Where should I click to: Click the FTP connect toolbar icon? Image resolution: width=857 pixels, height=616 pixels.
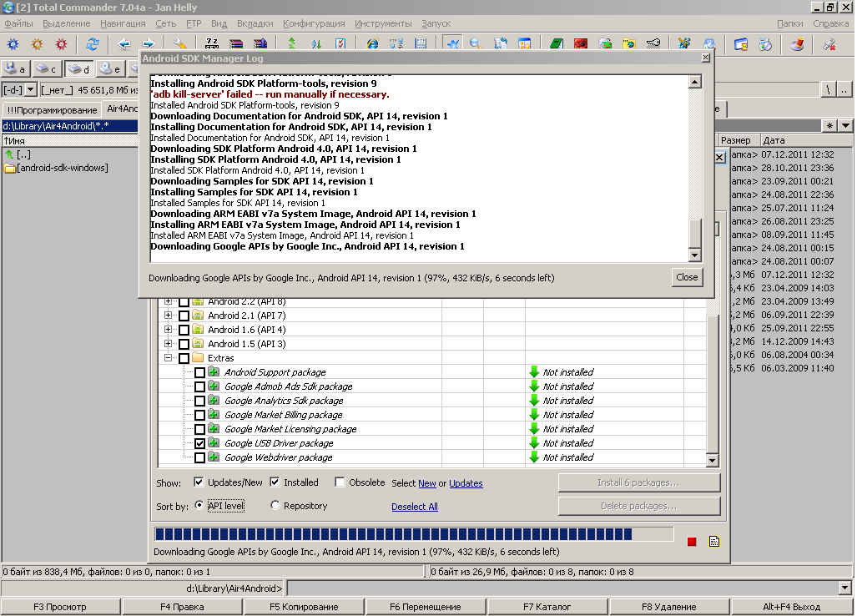click(x=396, y=43)
